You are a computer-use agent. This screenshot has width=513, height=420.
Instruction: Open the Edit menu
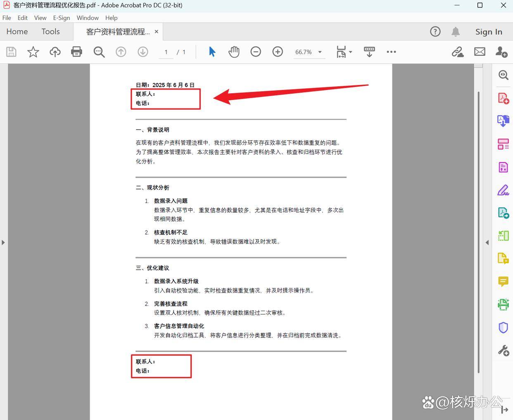(x=23, y=18)
